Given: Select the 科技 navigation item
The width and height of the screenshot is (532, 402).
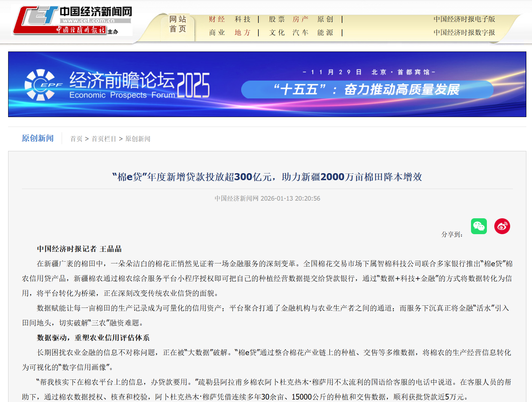Looking at the screenshot, I should pyautogui.click(x=243, y=19).
